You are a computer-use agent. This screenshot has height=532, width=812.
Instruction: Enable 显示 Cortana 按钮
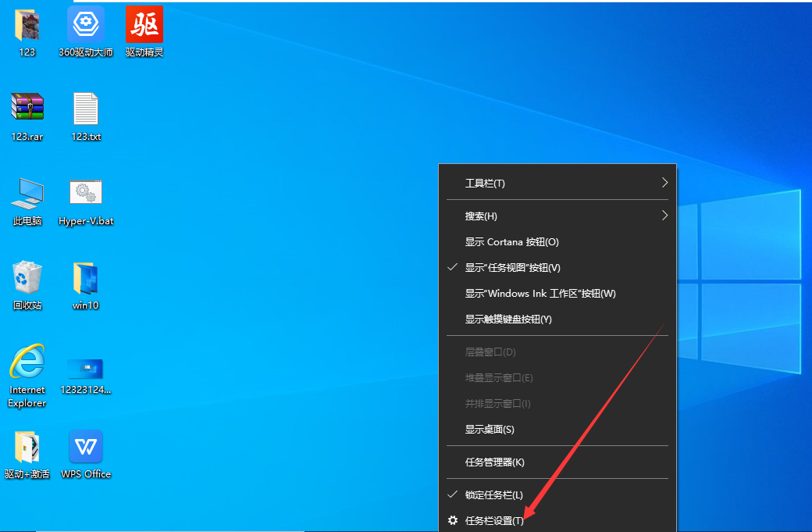click(x=511, y=241)
